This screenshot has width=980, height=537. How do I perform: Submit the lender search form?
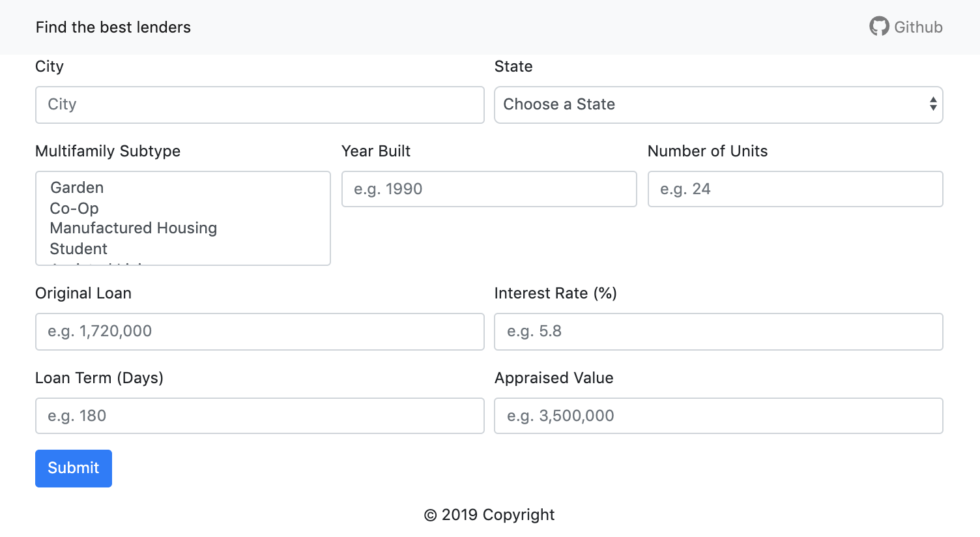pyautogui.click(x=74, y=469)
